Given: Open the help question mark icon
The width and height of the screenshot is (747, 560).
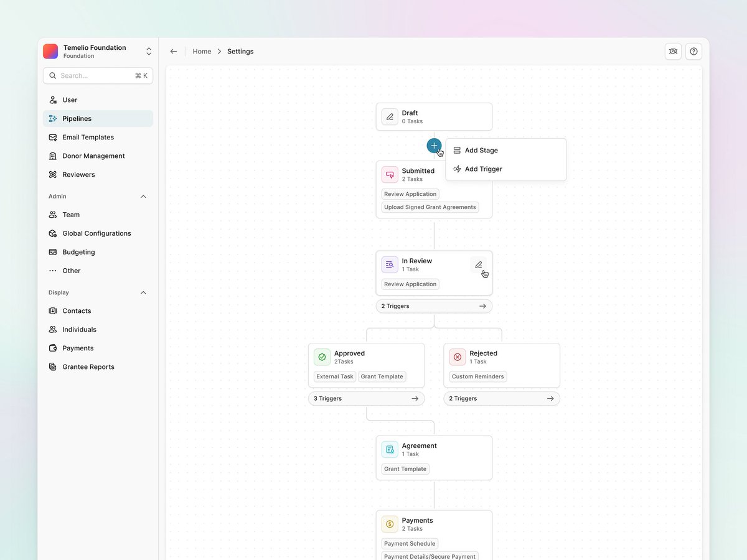Looking at the screenshot, I should pyautogui.click(x=693, y=52).
